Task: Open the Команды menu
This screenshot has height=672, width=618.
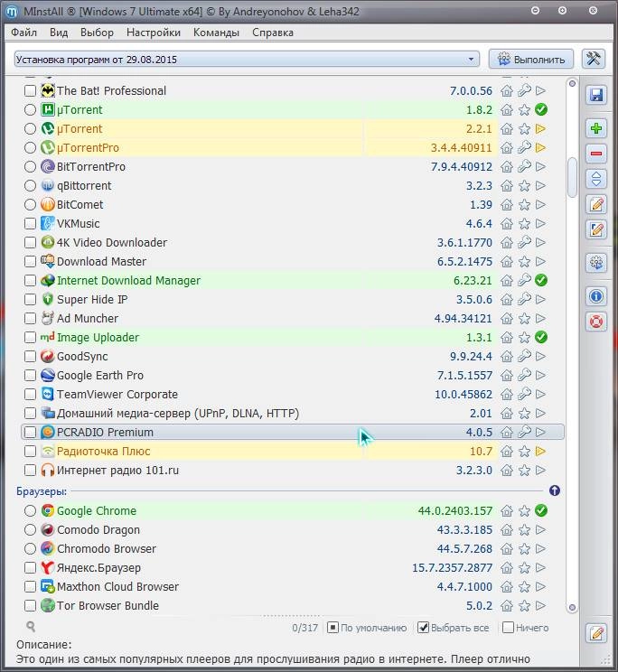Action: (x=216, y=33)
